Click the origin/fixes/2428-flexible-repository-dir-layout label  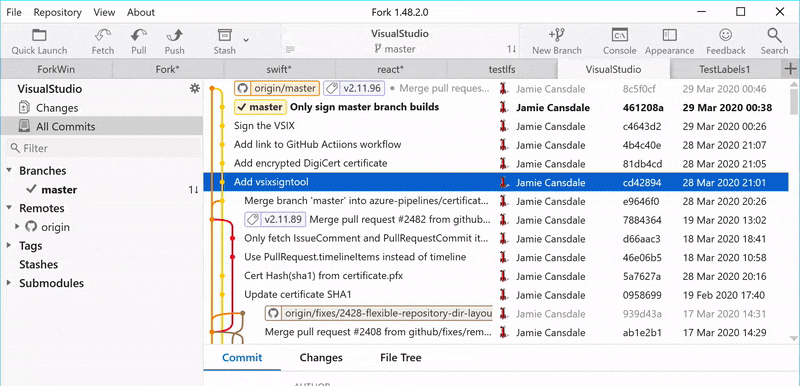click(x=379, y=313)
